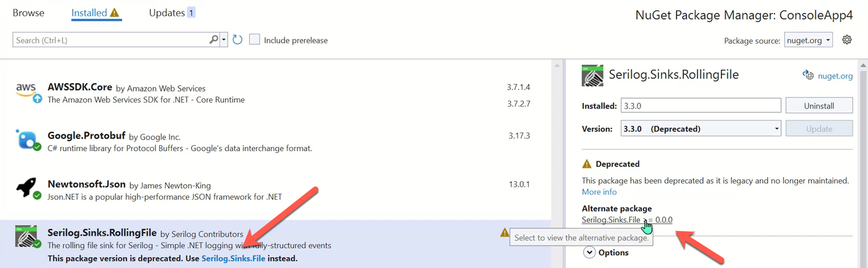Click AWSSDK.Core installed version 3.7.1.4

click(518, 87)
